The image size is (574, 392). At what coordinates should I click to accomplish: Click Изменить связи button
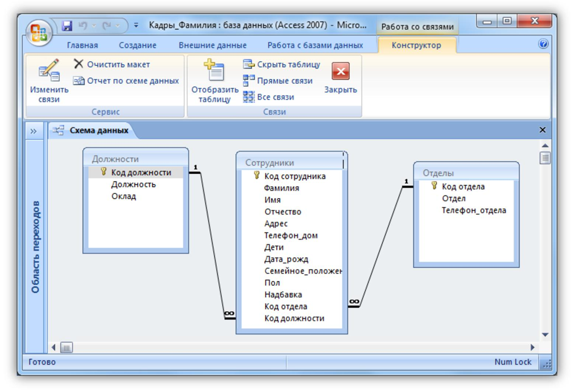pyautogui.click(x=49, y=81)
